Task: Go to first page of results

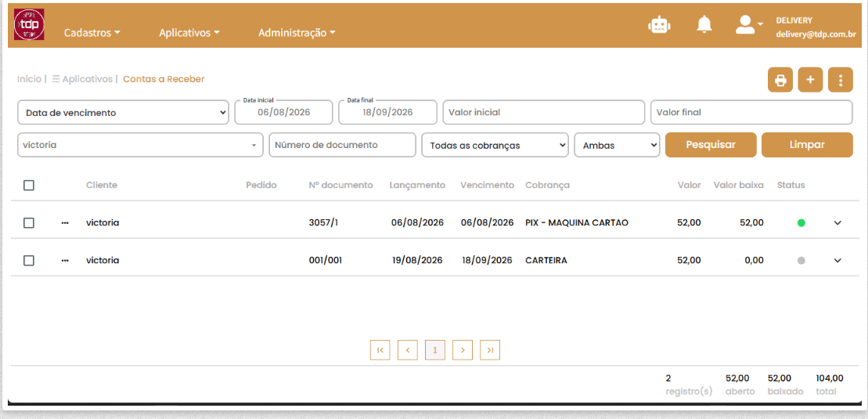Action: pyautogui.click(x=380, y=350)
